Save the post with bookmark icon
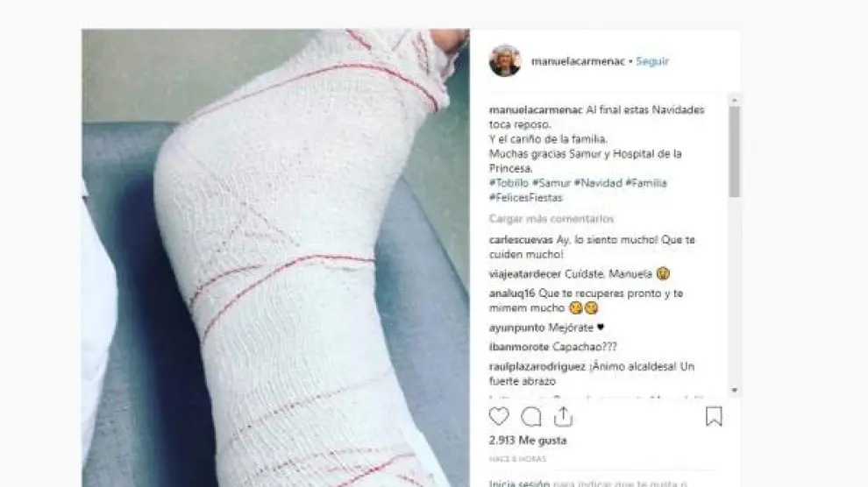The image size is (868, 487). pos(714,416)
